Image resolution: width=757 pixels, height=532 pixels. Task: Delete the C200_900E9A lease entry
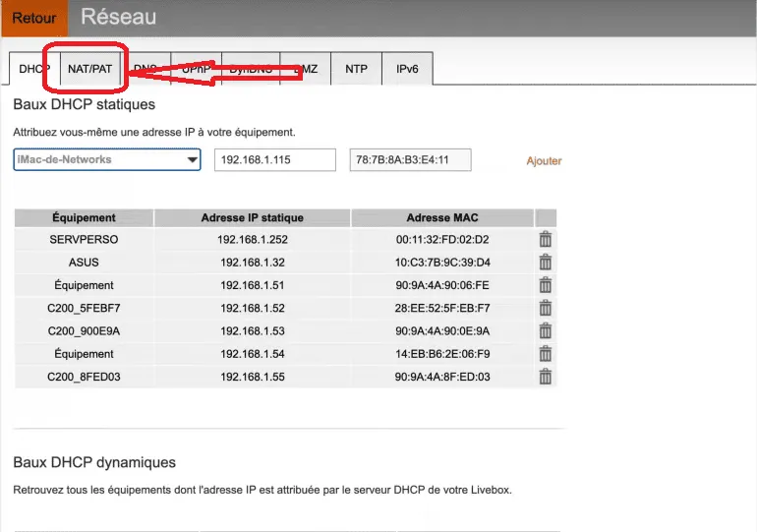click(545, 331)
